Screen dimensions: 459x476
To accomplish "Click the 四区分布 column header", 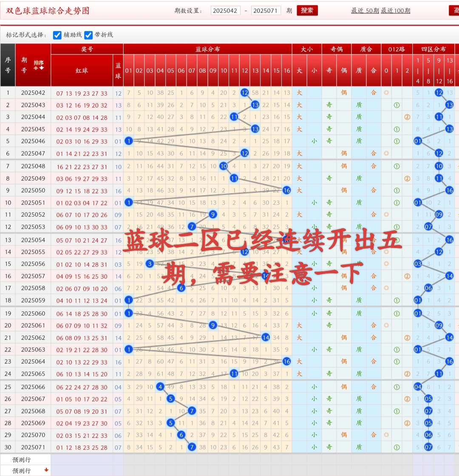I will tap(434, 49).
